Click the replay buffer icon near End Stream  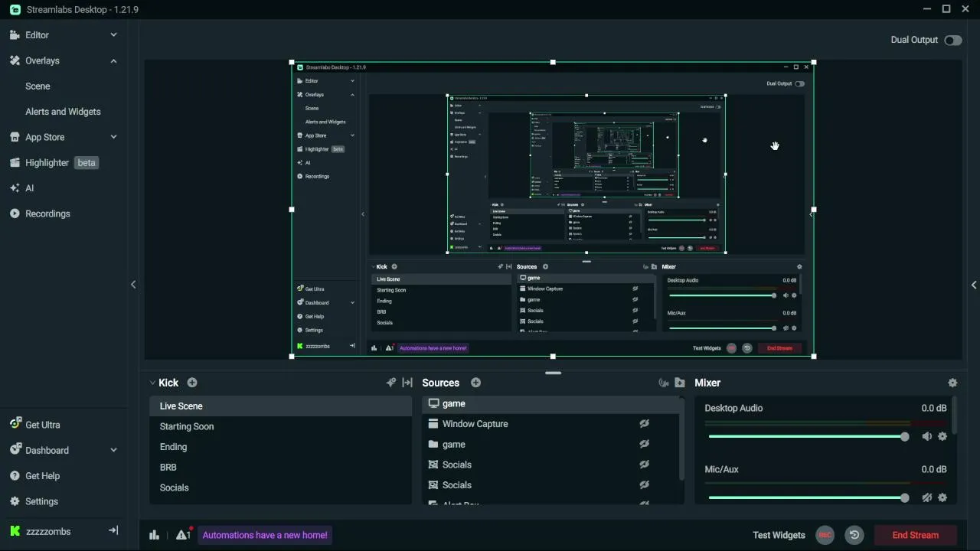(x=854, y=535)
